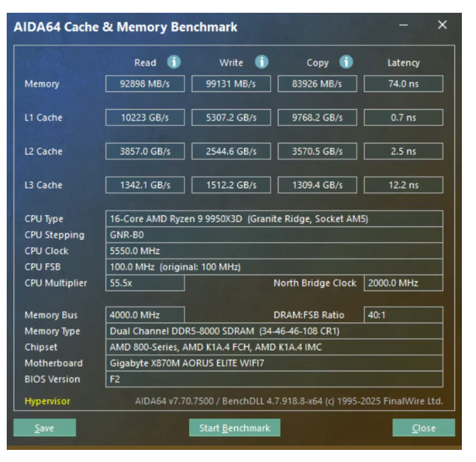The height and width of the screenshot is (462, 476).
Task: Click the CPU Type field with Ryzen 9 9950X3D
Action: [x=274, y=219]
